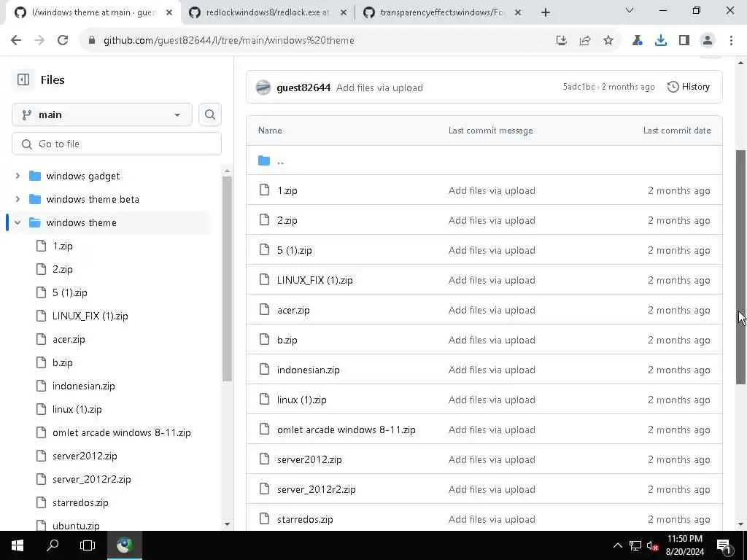Open the main branch dropdown
The height and width of the screenshot is (560, 747).
(x=102, y=114)
